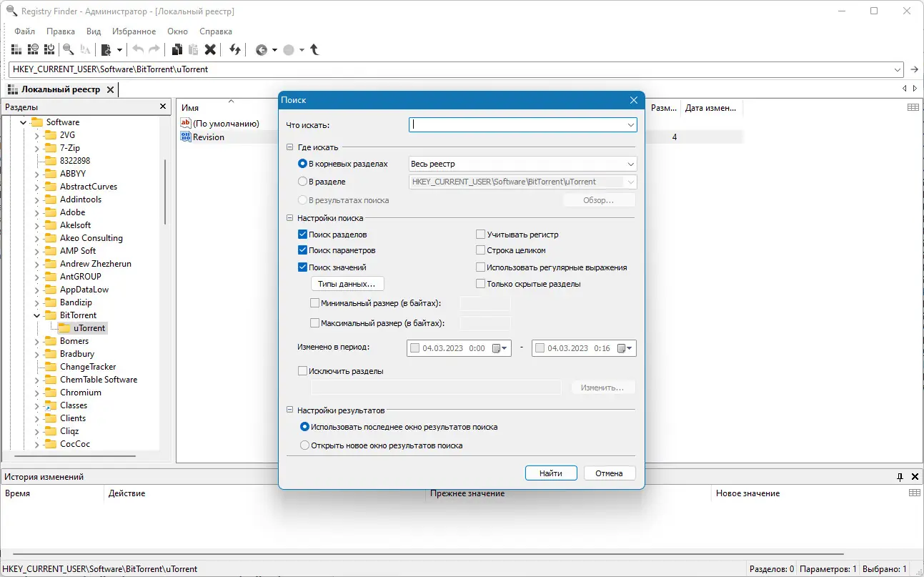Screen dimensions: 924x577
Task: Expand the Adobe tree node
Action: click(36, 212)
